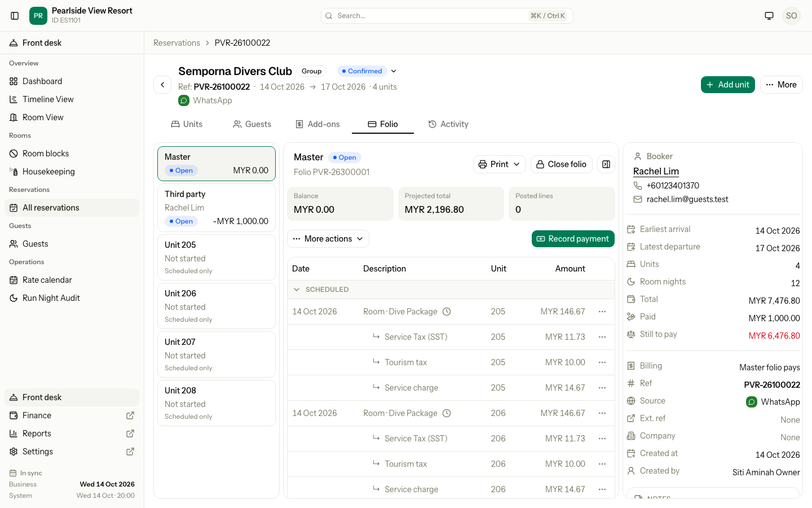The width and height of the screenshot is (812, 508).
Task: Open Rate calendar in sidebar
Action: [72, 280]
